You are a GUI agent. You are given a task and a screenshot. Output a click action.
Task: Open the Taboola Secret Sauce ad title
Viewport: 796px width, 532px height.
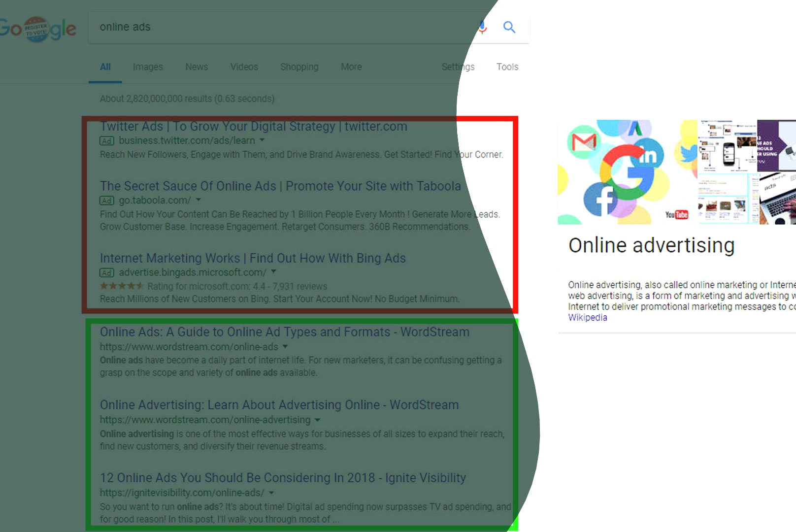pos(280,186)
